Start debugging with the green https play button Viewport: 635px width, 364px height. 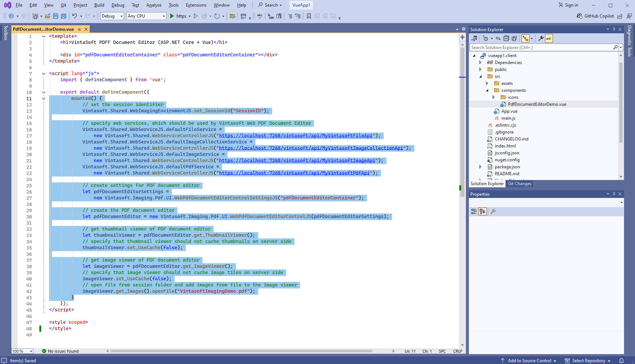coord(172,16)
